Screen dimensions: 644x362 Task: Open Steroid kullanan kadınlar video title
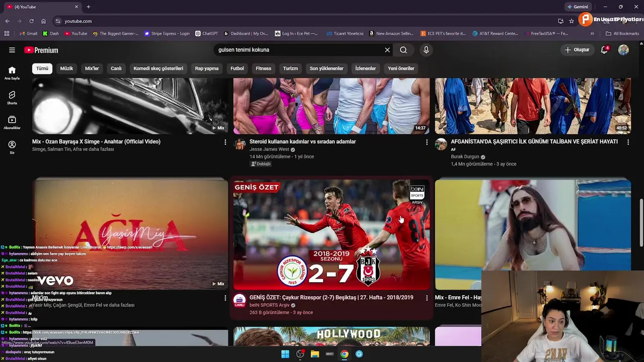[x=302, y=142]
